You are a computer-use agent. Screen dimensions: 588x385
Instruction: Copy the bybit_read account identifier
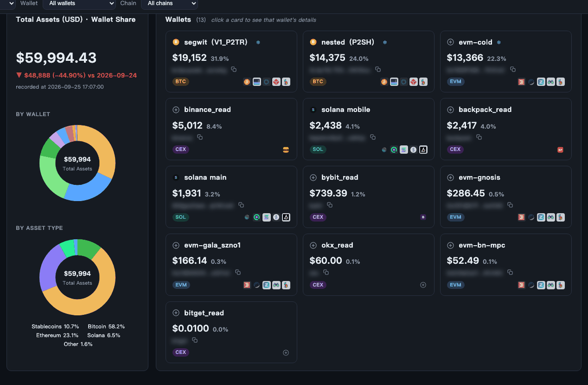330,205
